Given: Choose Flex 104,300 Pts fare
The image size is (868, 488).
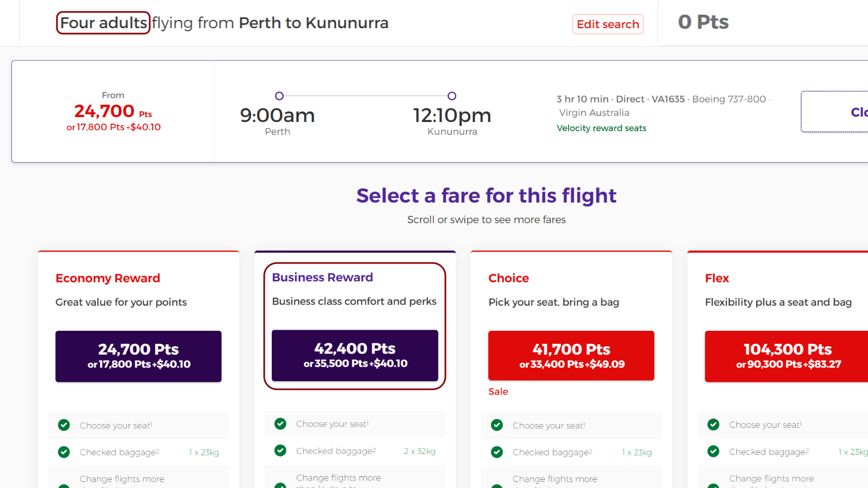Looking at the screenshot, I should pyautogui.click(x=787, y=356).
